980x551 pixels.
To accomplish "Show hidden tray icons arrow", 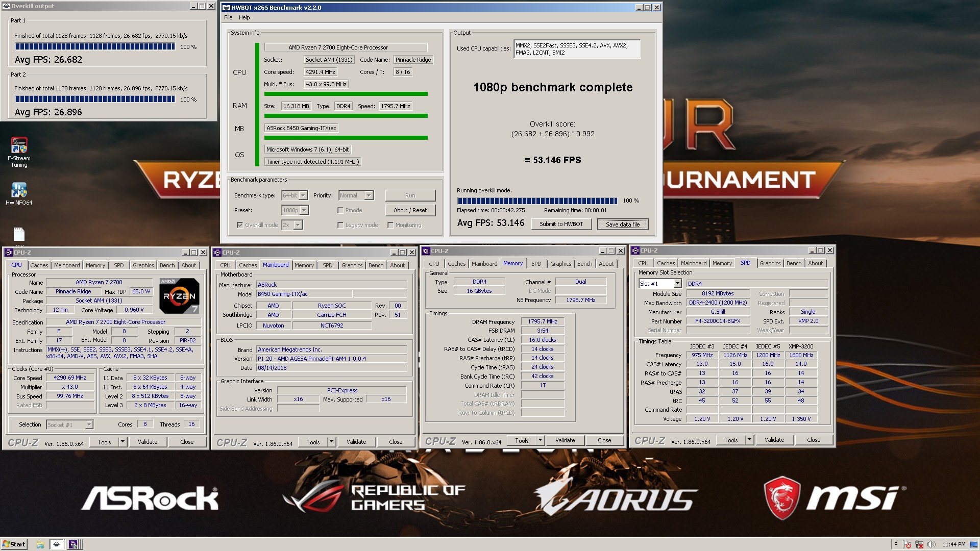I will [896, 544].
